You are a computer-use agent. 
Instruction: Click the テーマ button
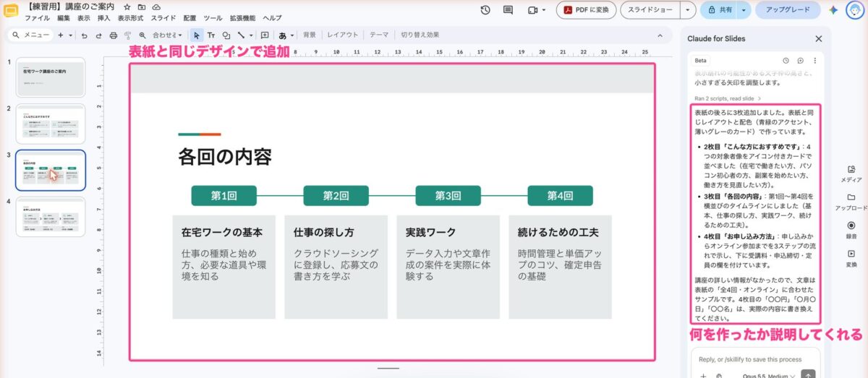[378, 35]
